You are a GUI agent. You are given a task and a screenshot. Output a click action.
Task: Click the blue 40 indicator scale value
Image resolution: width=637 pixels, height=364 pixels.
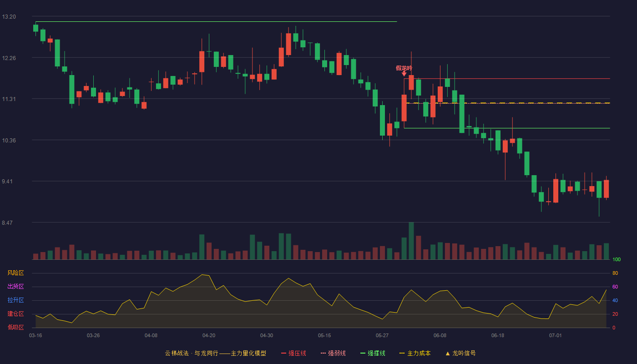(x=615, y=300)
